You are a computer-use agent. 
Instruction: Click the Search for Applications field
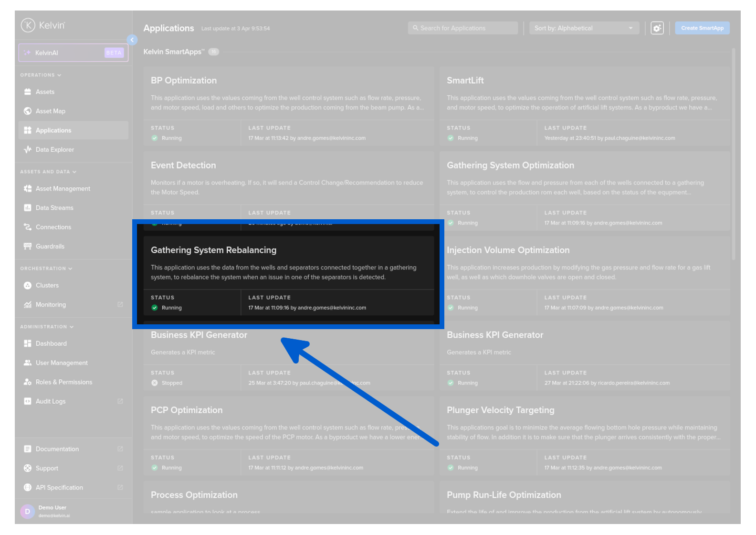pyautogui.click(x=462, y=28)
